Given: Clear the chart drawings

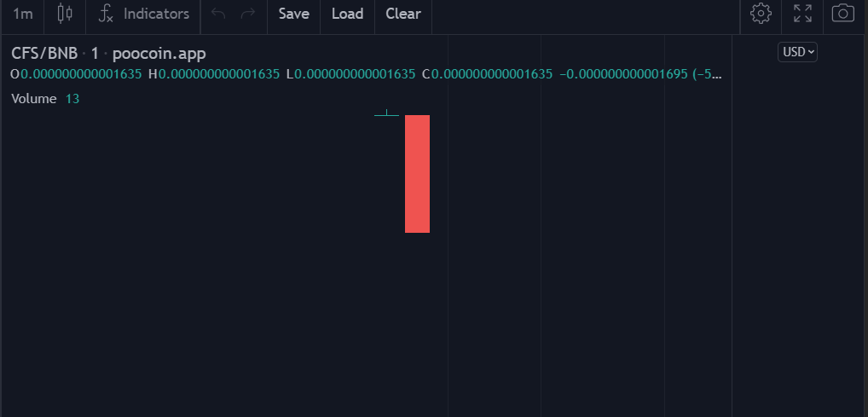Looking at the screenshot, I should tap(403, 14).
